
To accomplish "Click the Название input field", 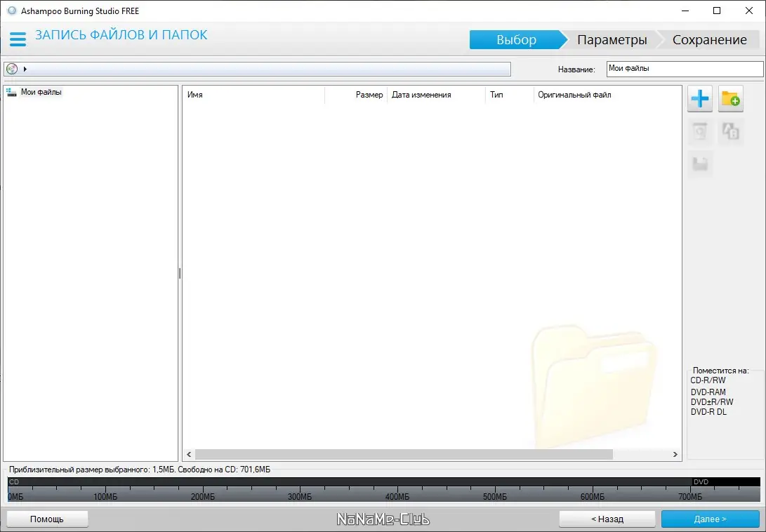I will click(x=685, y=69).
